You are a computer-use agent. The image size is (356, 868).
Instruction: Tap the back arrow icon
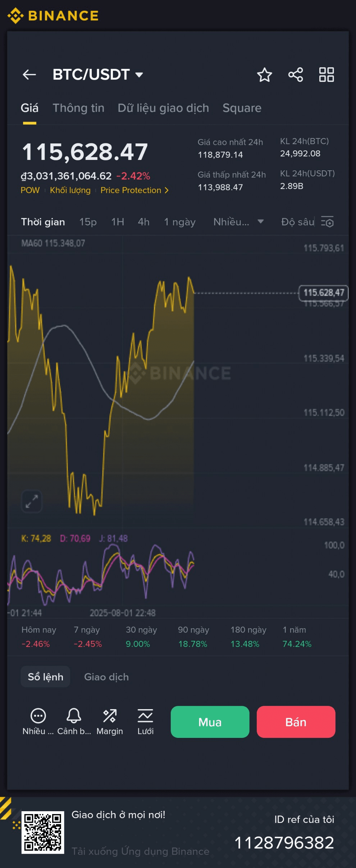(x=29, y=75)
